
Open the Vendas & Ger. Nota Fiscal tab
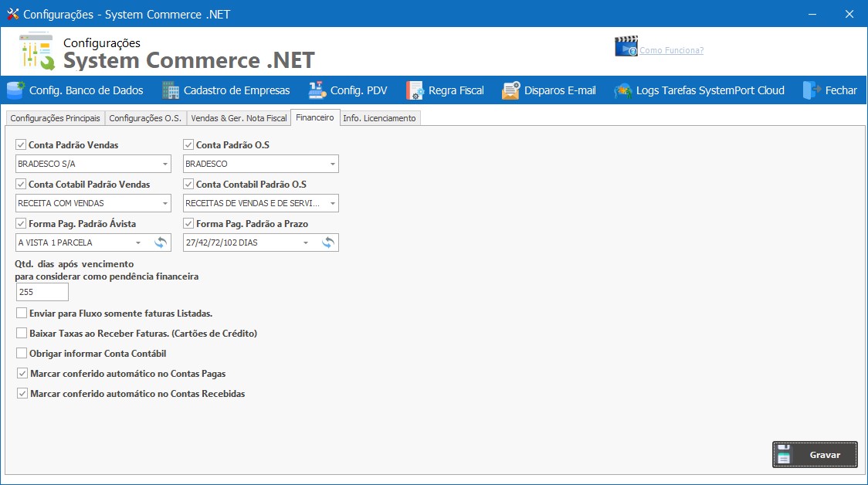click(239, 118)
